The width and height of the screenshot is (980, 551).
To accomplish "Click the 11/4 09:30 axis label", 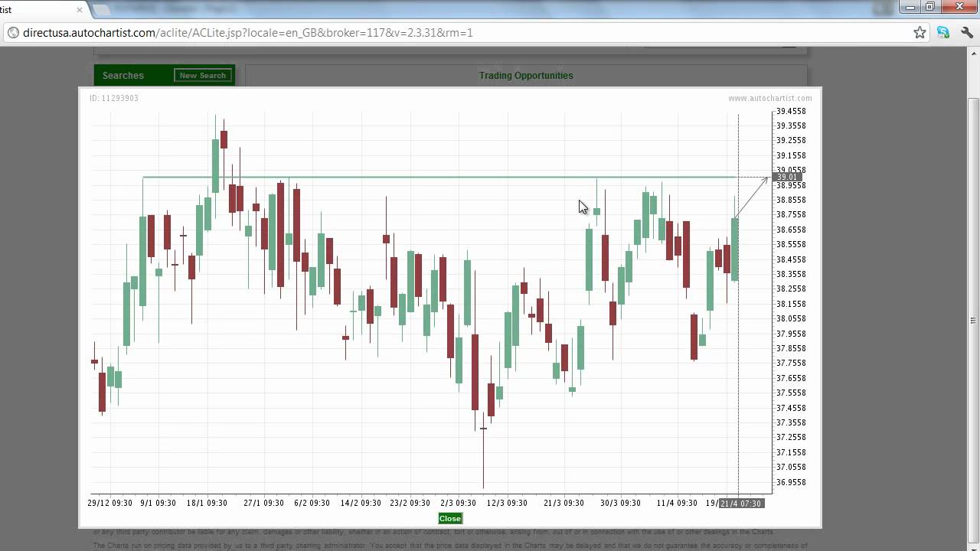I will (x=677, y=503).
